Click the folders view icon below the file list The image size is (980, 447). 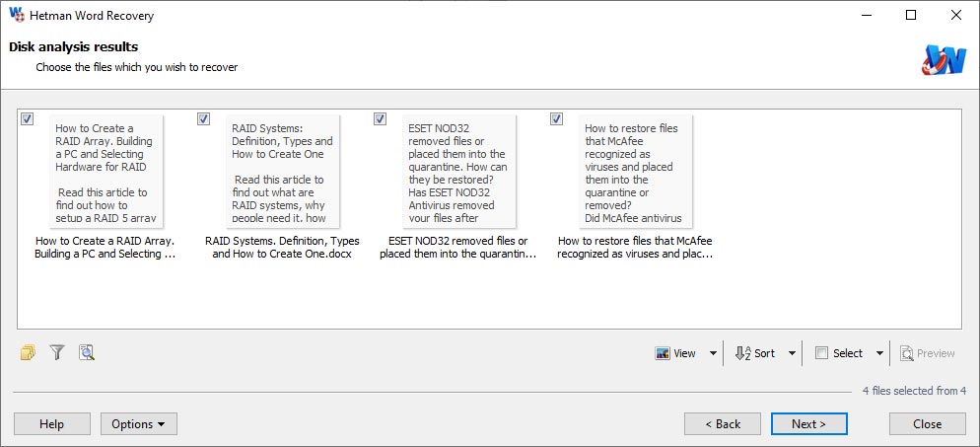pyautogui.click(x=28, y=353)
